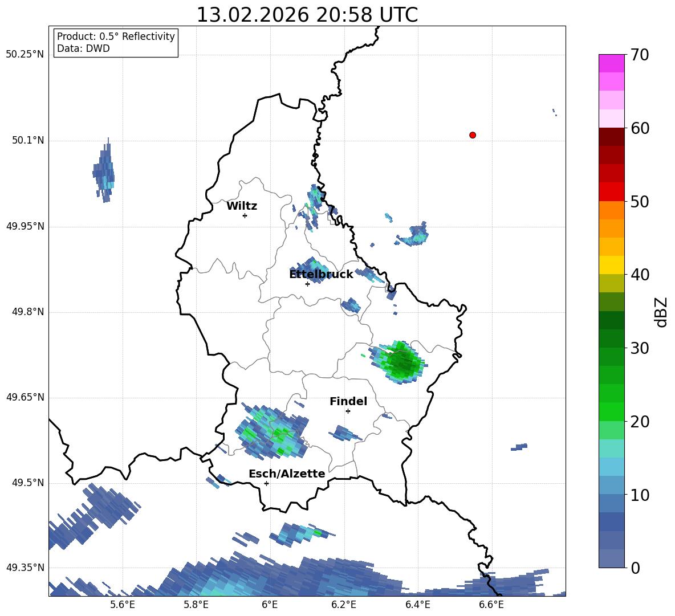This screenshot has width=675, height=616.
Task: Click the 20 tick on the colorbar
Action: 640,422
